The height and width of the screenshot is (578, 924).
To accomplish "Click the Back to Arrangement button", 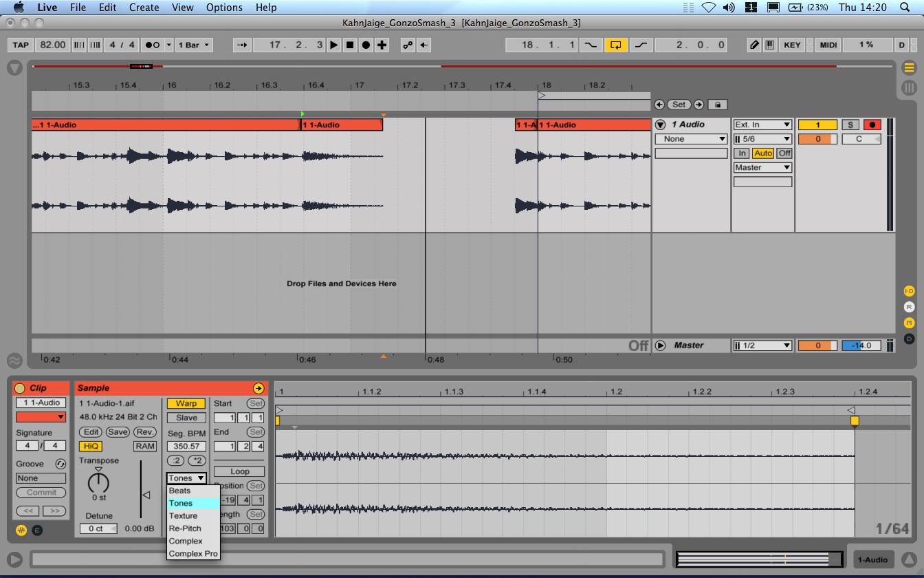I will pos(424,45).
